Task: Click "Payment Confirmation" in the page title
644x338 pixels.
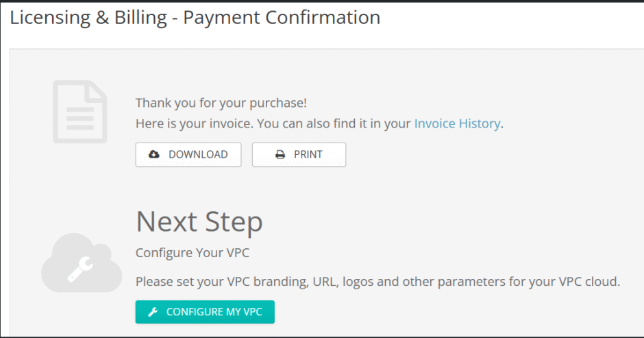Action: [x=282, y=18]
